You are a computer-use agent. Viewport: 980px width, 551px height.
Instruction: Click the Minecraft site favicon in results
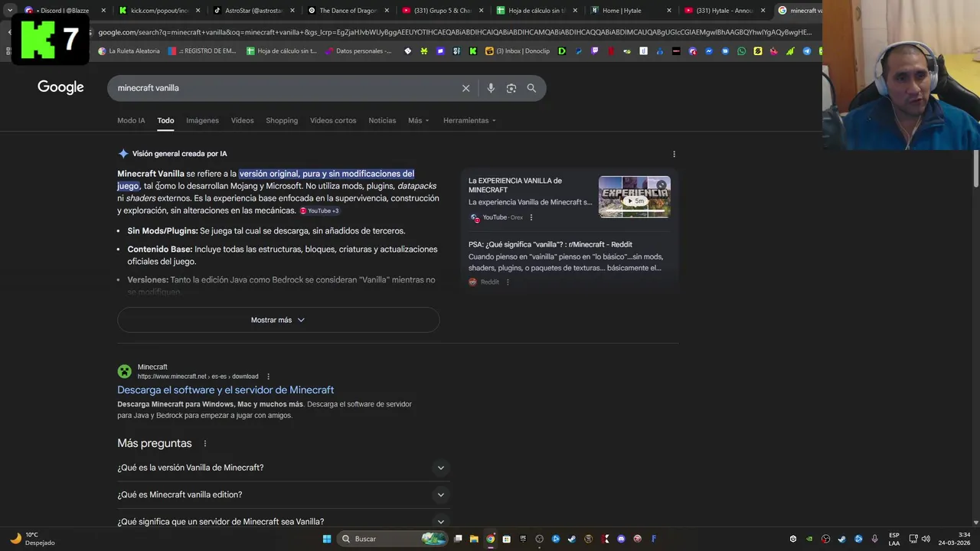[x=124, y=371]
